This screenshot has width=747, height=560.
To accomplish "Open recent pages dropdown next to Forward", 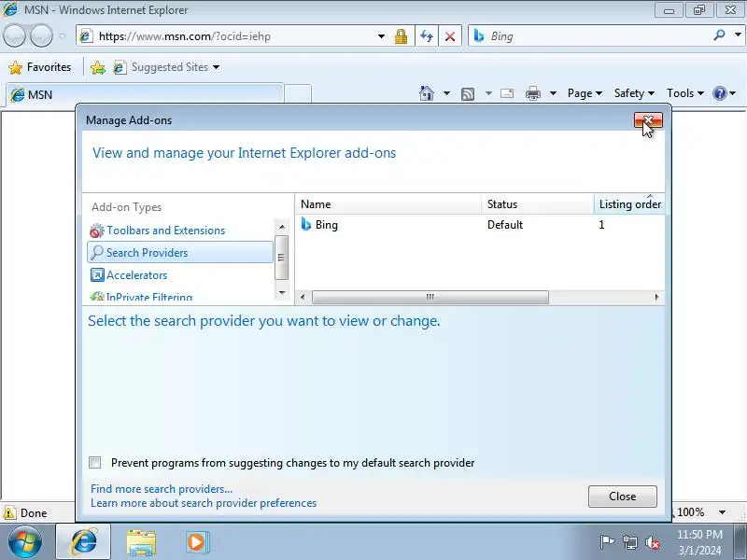I will click(x=62, y=36).
